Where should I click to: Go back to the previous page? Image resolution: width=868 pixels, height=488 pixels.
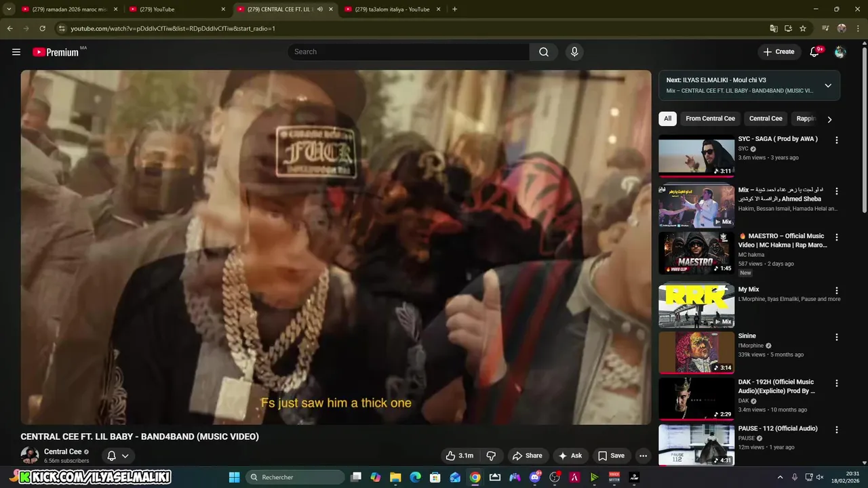(9, 28)
